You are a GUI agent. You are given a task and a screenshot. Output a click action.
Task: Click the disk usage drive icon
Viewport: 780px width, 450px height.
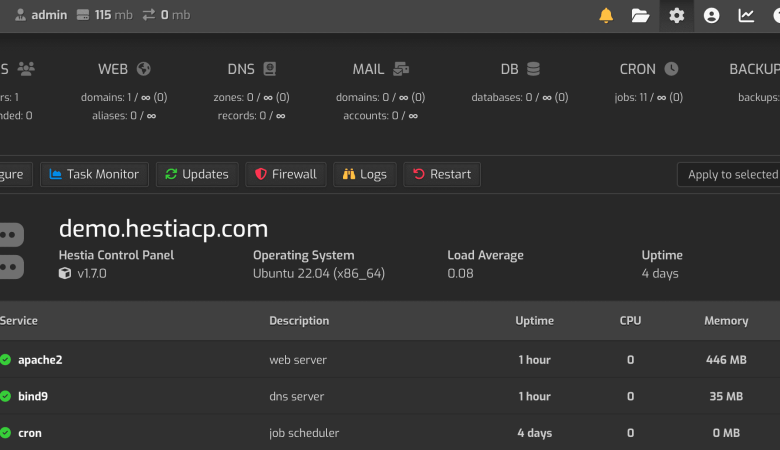coord(83,15)
